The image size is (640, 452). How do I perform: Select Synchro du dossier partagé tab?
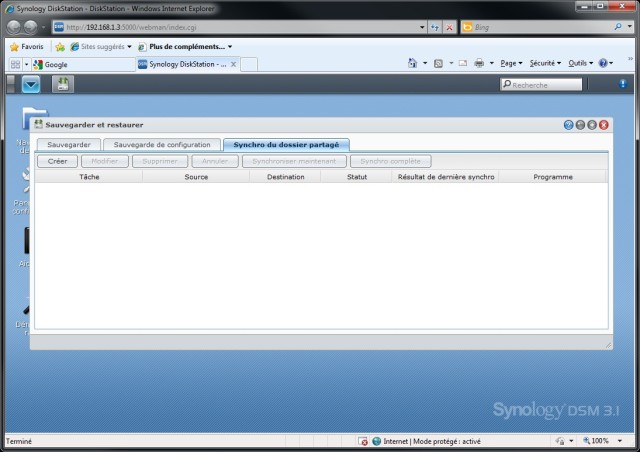[x=286, y=145]
